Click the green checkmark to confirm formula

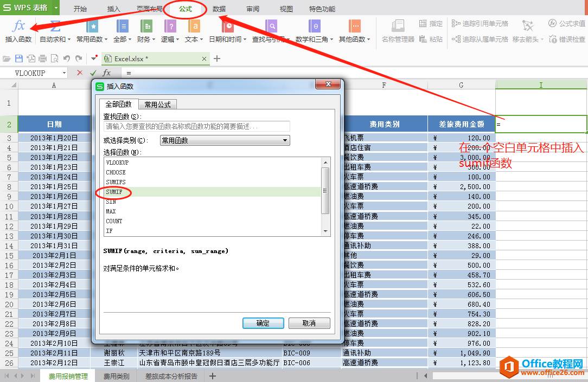[x=93, y=73]
